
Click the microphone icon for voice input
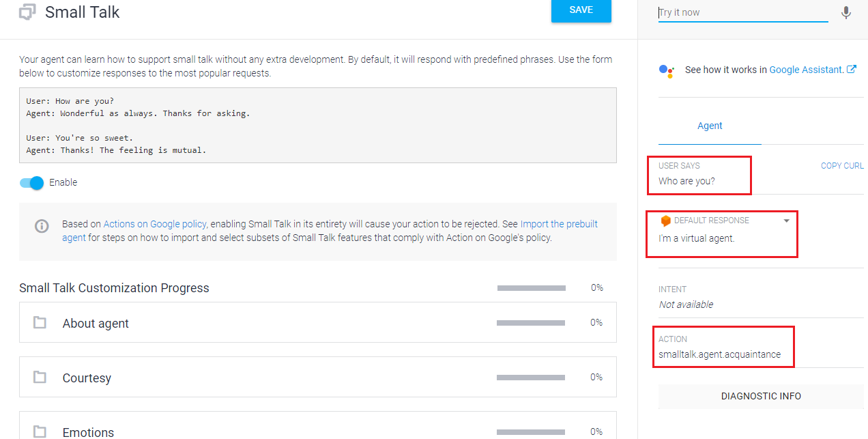pos(846,13)
